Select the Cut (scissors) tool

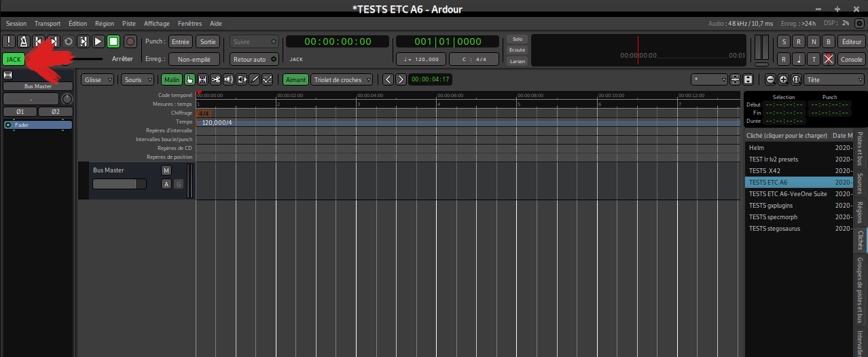coord(215,79)
